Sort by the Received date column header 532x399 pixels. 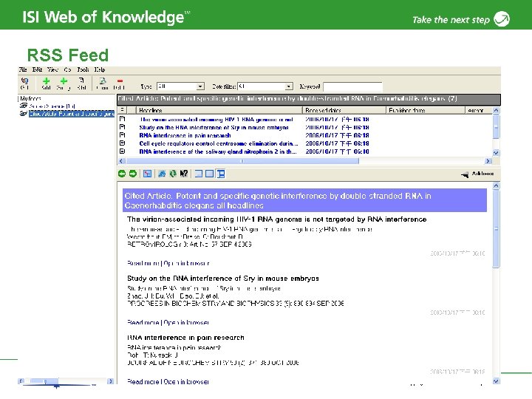pyautogui.click(x=344, y=110)
